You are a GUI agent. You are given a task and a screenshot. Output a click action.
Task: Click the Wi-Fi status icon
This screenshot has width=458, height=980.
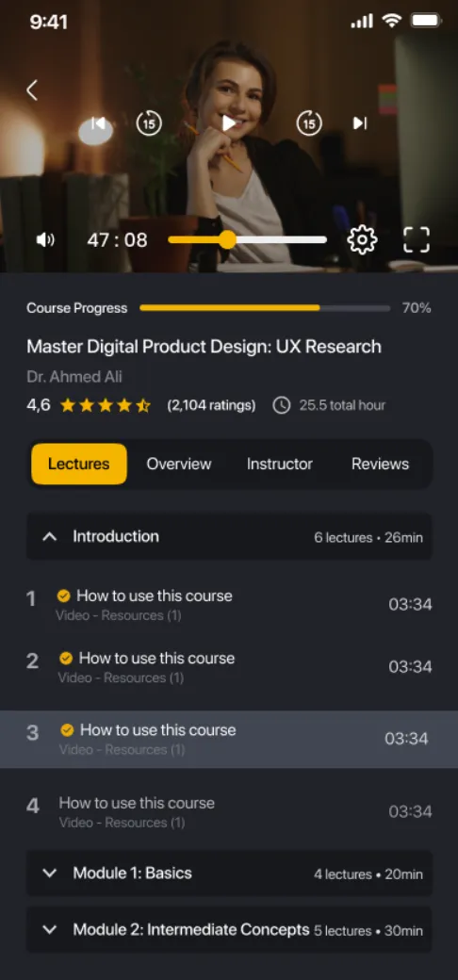(x=392, y=22)
